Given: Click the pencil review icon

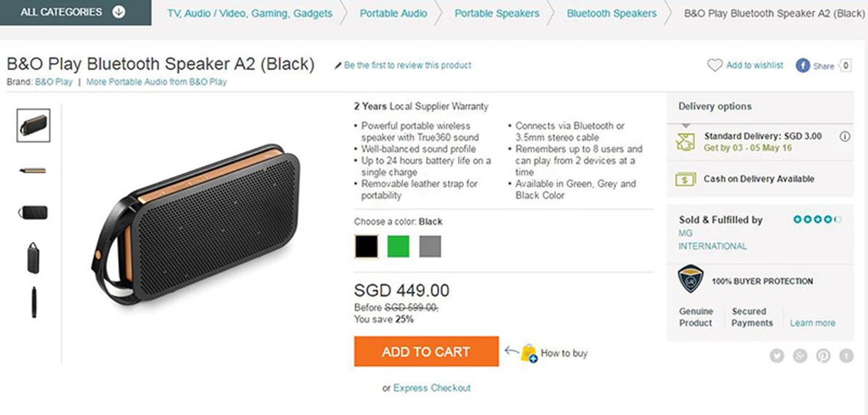Looking at the screenshot, I should tap(338, 66).
